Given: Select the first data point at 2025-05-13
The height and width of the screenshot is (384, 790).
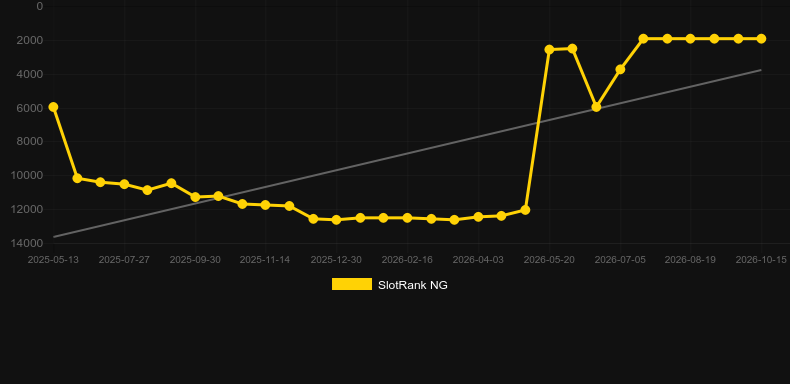Looking at the screenshot, I should [x=53, y=107].
